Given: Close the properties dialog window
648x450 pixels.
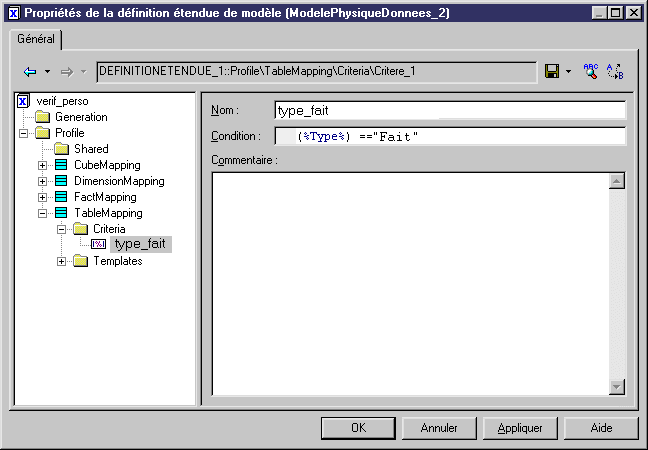Looking at the screenshot, I should [x=634, y=13].
